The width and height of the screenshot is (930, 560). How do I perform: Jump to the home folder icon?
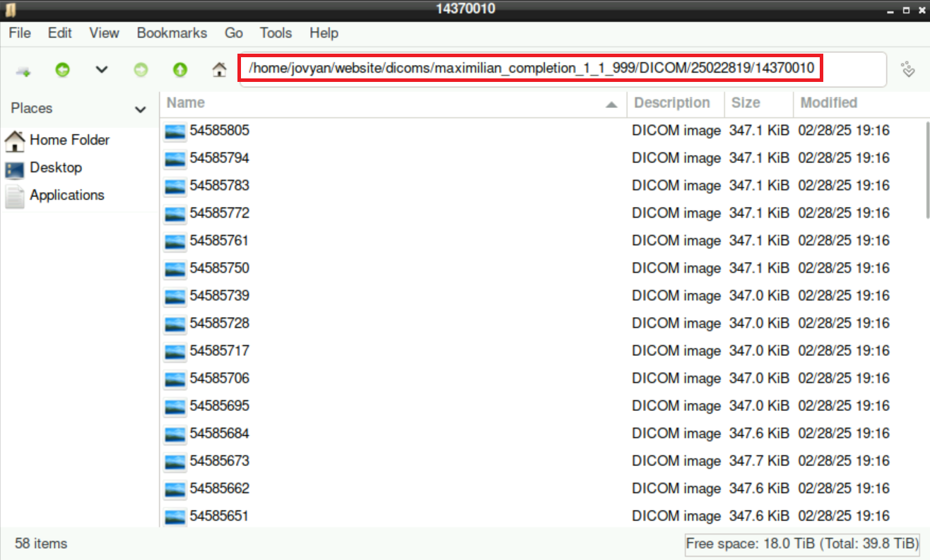(220, 70)
